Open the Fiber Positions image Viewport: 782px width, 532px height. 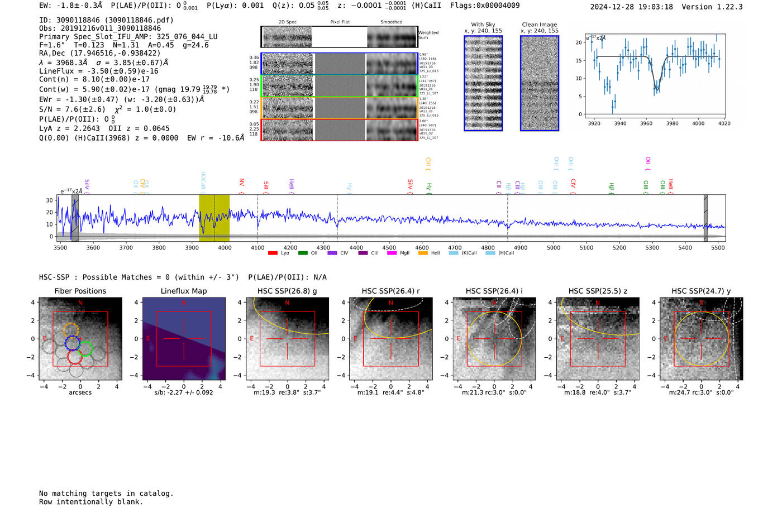click(x=80, y=339)
